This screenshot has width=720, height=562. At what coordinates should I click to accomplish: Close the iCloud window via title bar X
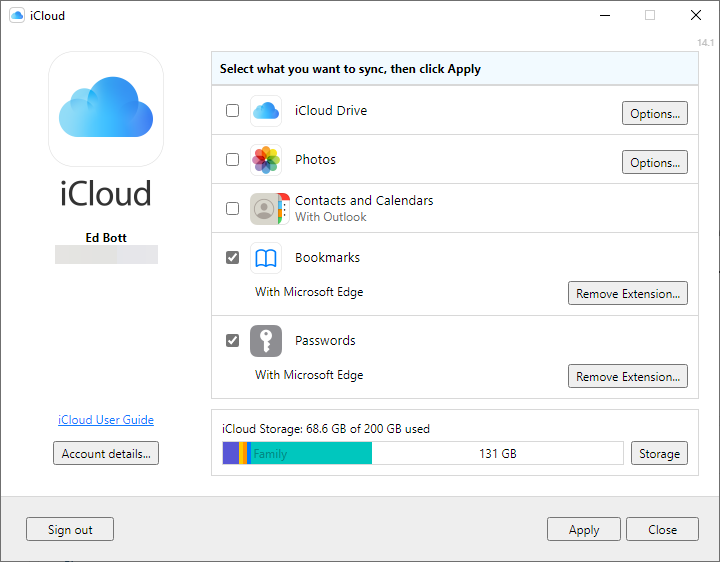(x=696, y=15)
